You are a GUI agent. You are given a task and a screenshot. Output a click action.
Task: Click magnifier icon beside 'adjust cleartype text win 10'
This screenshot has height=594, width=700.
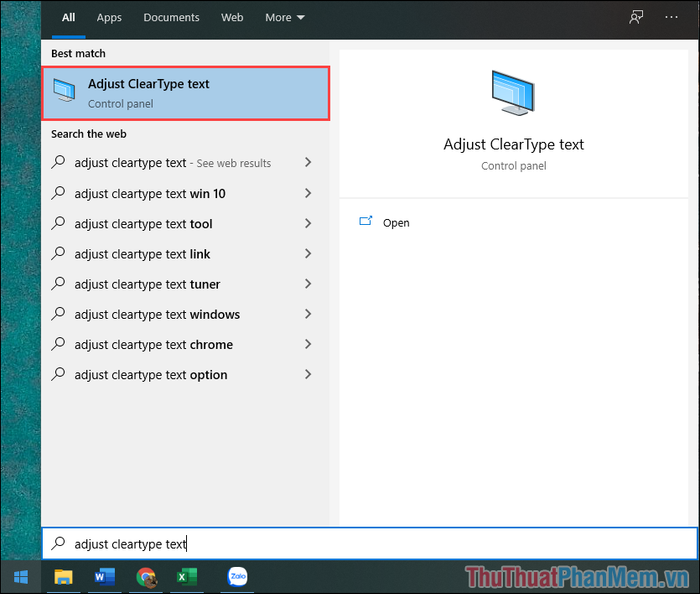[58, 193]
